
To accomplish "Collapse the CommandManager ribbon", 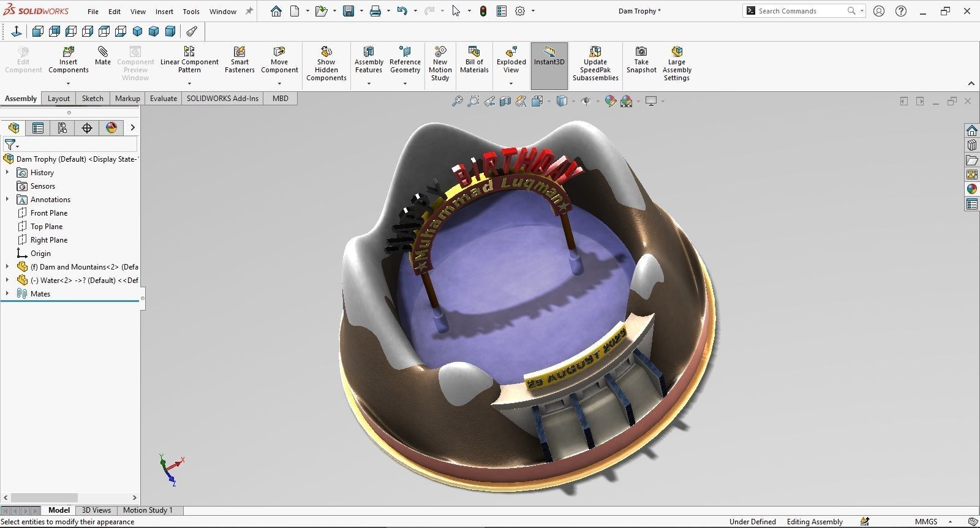I will pos(971,83).
